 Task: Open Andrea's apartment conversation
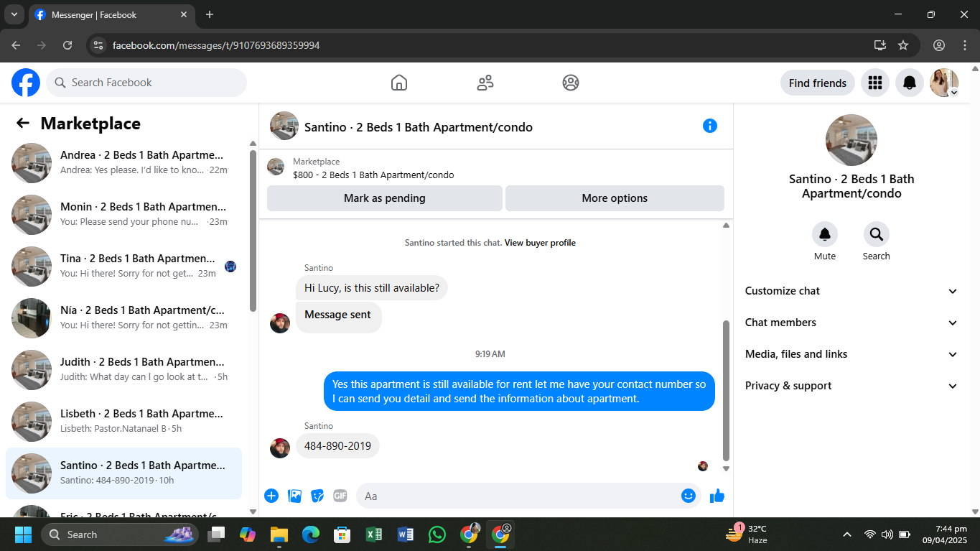click(123, 163)
